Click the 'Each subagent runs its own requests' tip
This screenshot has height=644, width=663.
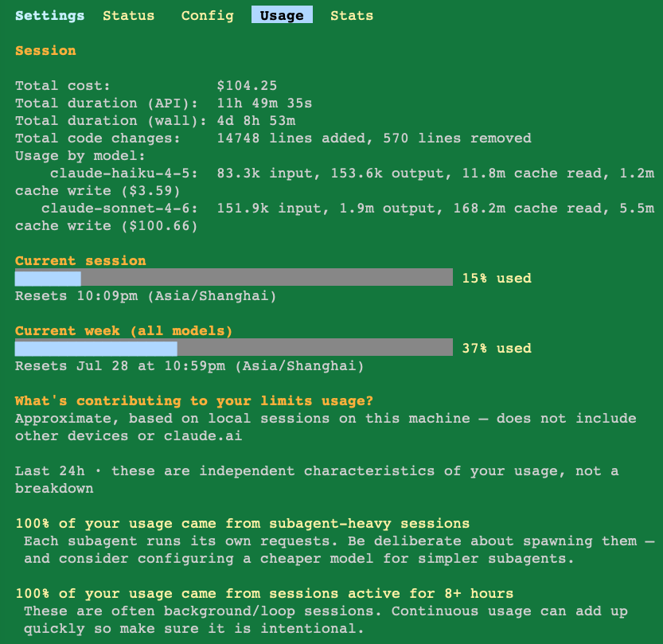pyautogui.click(x=339, y=550)
